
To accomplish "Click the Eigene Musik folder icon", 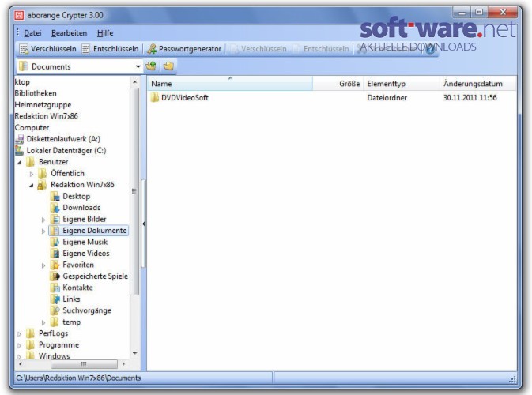I will pyautogui.click(x=55, y=242).
